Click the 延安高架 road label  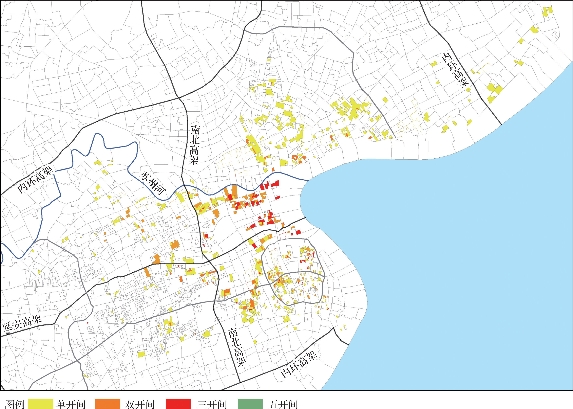pyautogui.click(x=22, y=323)
